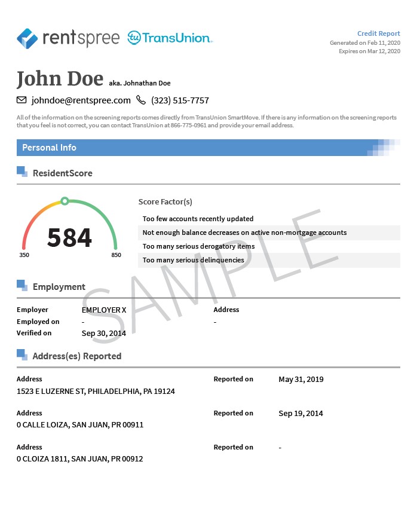
Task: Click the johndoe@rentspree.com email address
Action: point(81,100)
